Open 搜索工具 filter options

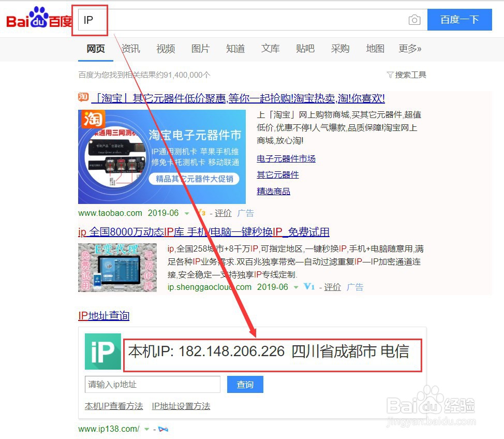click(407, 75)
